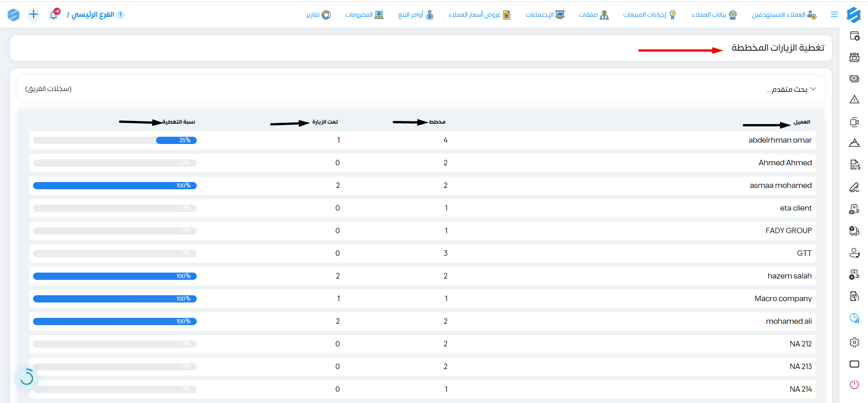Select client Macro company
This screenshot has width=868, height=403.
coord(783,299)
